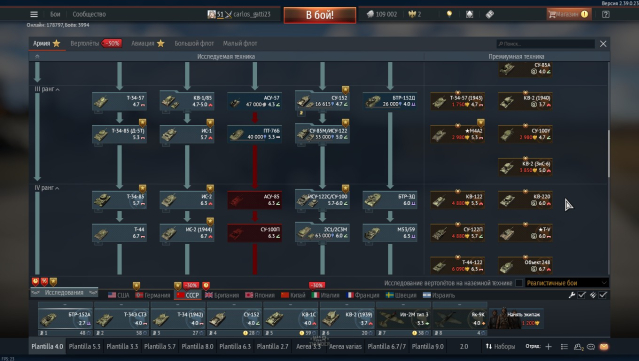Open the hamburger main menu
Screen dimensions: 639x361
point(34,14)
